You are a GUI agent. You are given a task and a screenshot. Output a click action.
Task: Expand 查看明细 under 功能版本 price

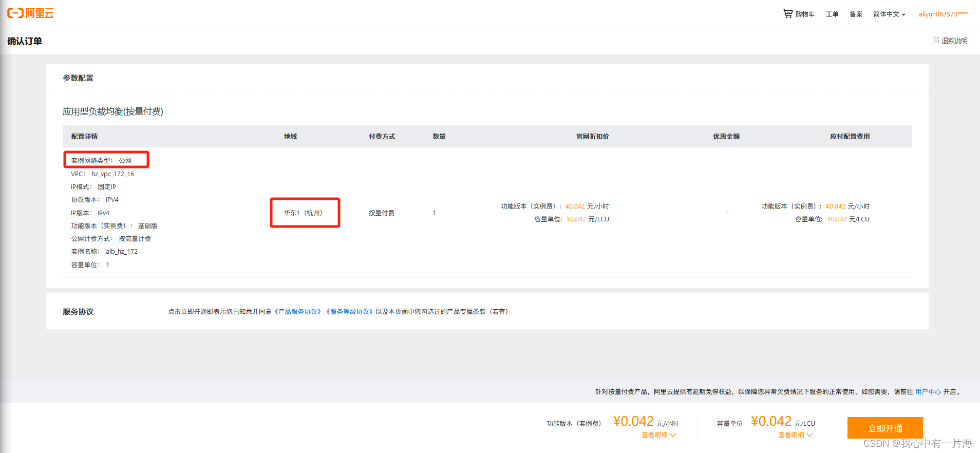(x=659, y=435)
